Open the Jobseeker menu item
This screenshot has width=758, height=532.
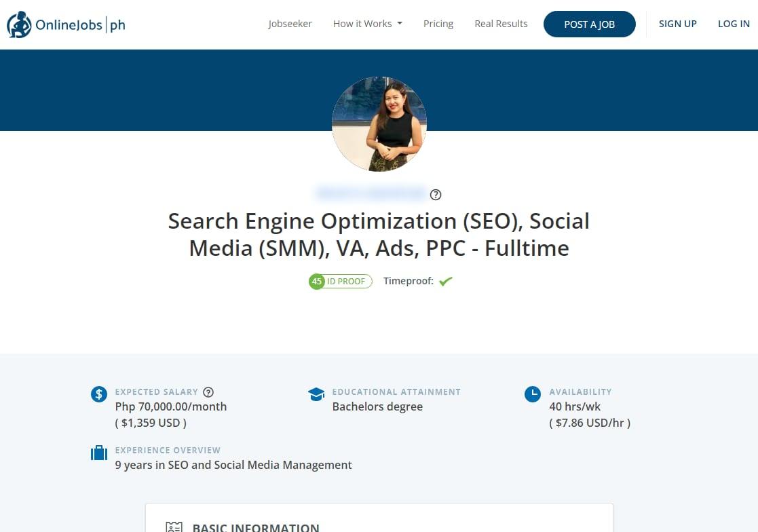pyautogui.click(x=290, y=23)
